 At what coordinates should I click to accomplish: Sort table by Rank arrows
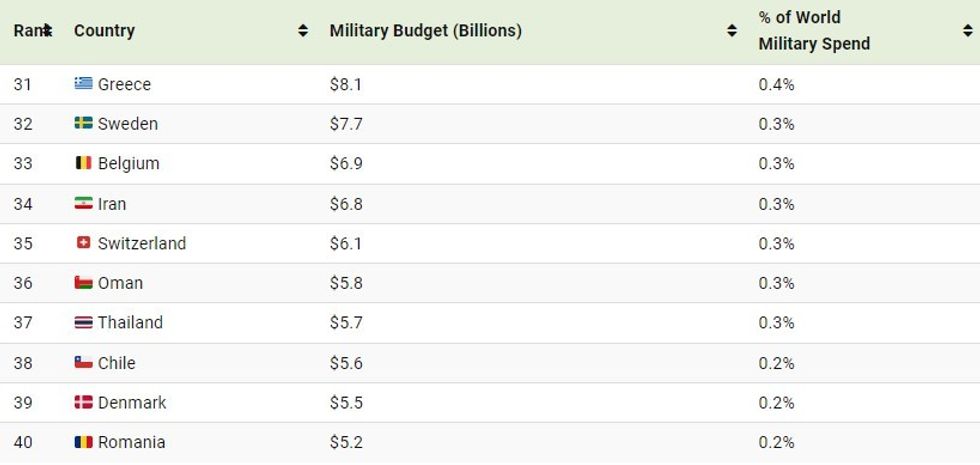click(47, 31)
